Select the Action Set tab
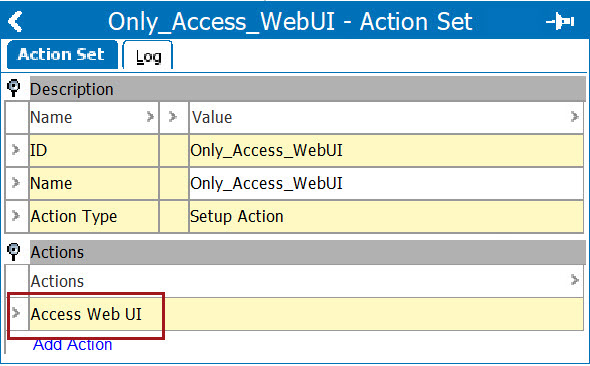This screenshot has height=366, width=590. point(62,55)
